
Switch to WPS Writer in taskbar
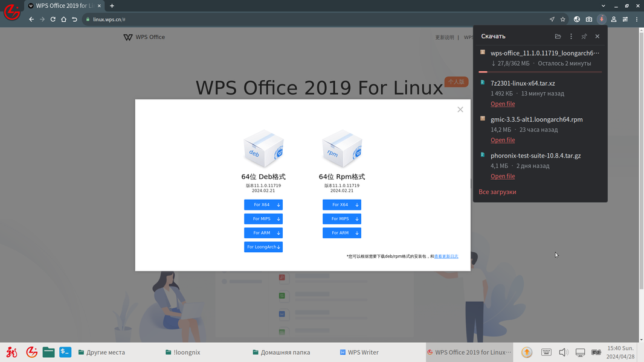(x=381, y=352)
